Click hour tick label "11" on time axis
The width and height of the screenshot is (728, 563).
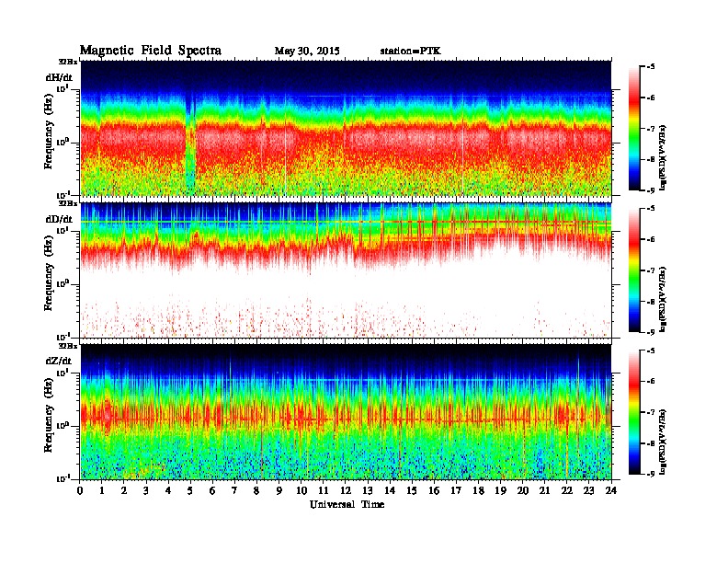pyautogui.click(x=324, y=491)
